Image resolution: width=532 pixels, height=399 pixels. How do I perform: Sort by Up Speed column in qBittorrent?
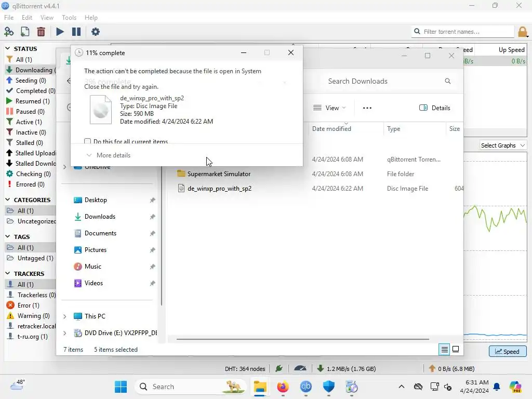point(511,50)
